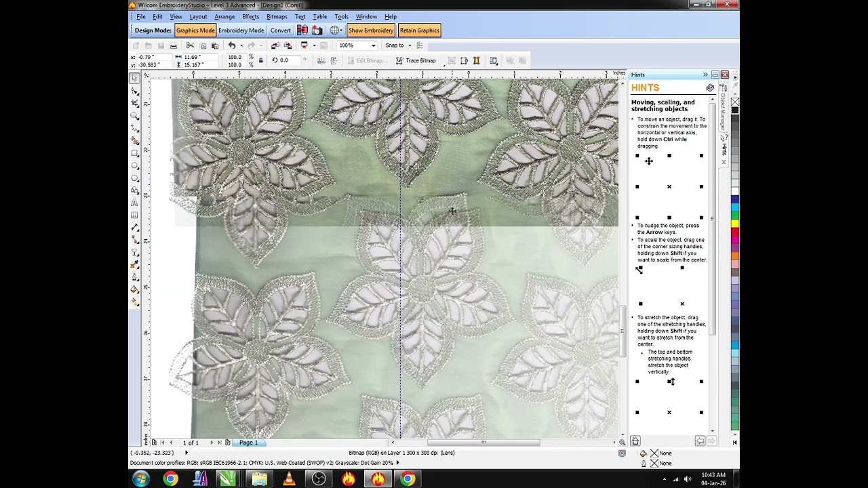Open VLC from the taskbar
This screenshot has height=488, width=868.
coord(290,479)
